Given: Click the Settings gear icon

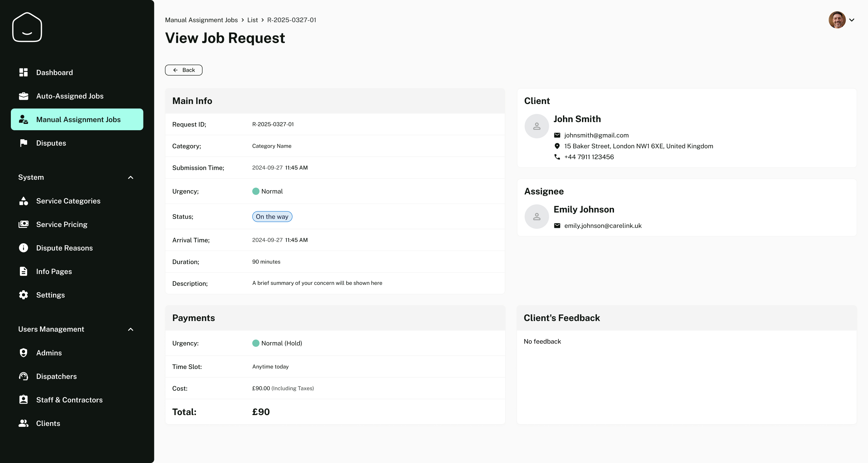Looking at the screenshot, I should pyautogui.click(x=24, y=295).
